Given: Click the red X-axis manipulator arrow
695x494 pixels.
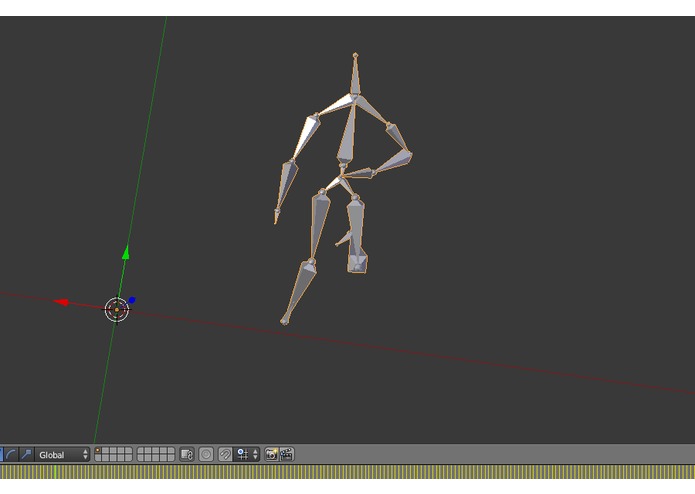Looking at the screenshot, I should pos(61,302).
